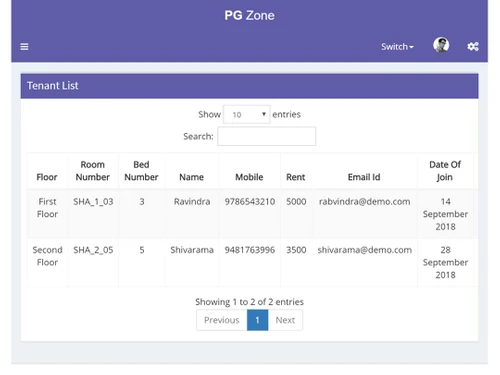Image resolution: width=500 pixels, height=375 pixels.
Task: Click rent value 3500
Action: (296, 250)
